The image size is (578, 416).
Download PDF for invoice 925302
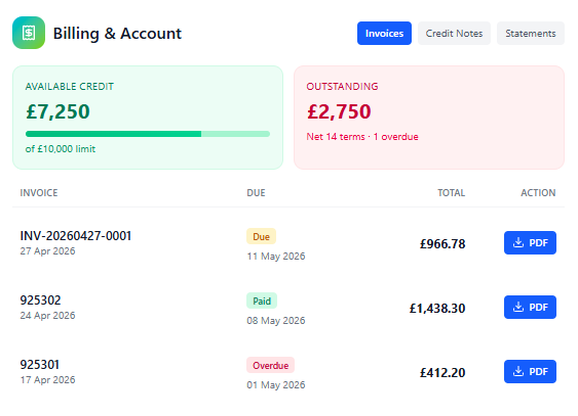pos(530,307)
